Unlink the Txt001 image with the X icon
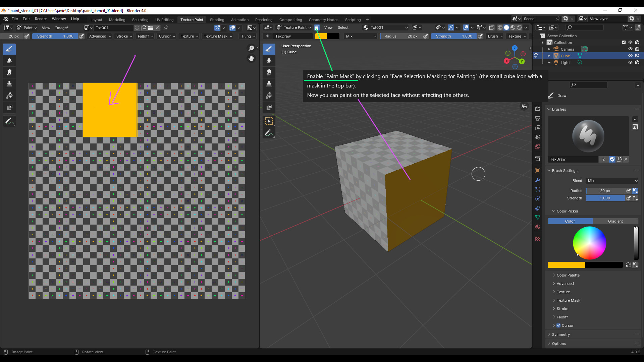This screenshot has height=362, width=644. (x=157, y=28)
